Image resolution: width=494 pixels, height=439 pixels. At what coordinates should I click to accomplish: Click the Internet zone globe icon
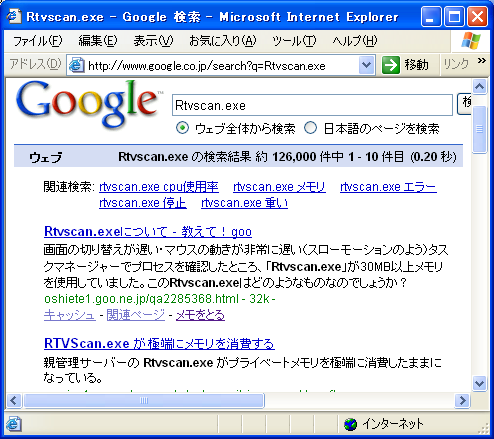(x=350, y=424)
